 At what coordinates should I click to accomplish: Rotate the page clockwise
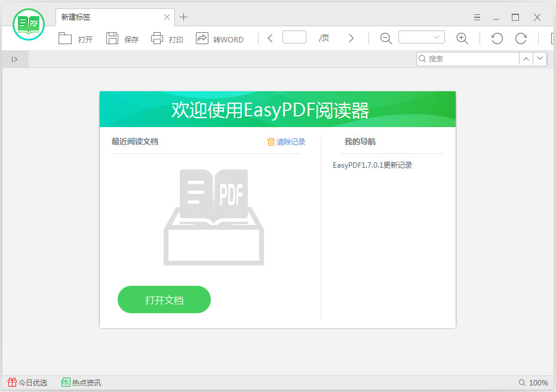(x=520, y=38)
